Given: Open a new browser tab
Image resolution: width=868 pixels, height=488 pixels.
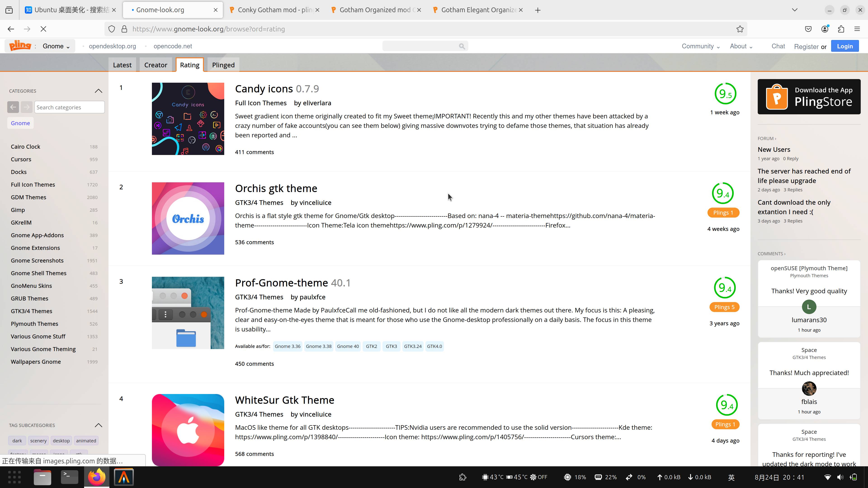Looking at the screenshot, I should point(538,10).
